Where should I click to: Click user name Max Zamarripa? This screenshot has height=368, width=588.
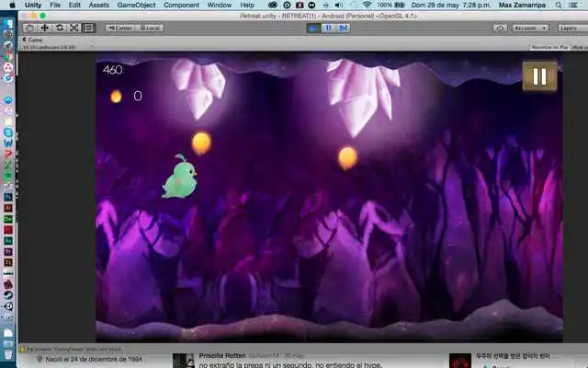[x=522, y=5]
